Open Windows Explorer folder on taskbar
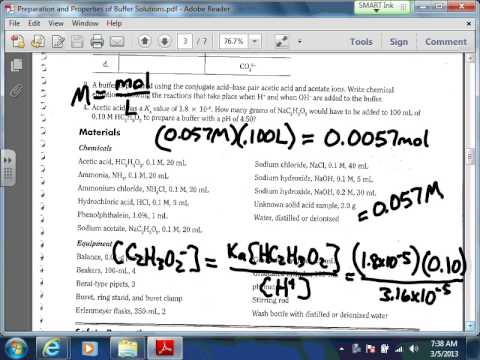The width and height of the screenshot is (480, 360). coord(128,348)
